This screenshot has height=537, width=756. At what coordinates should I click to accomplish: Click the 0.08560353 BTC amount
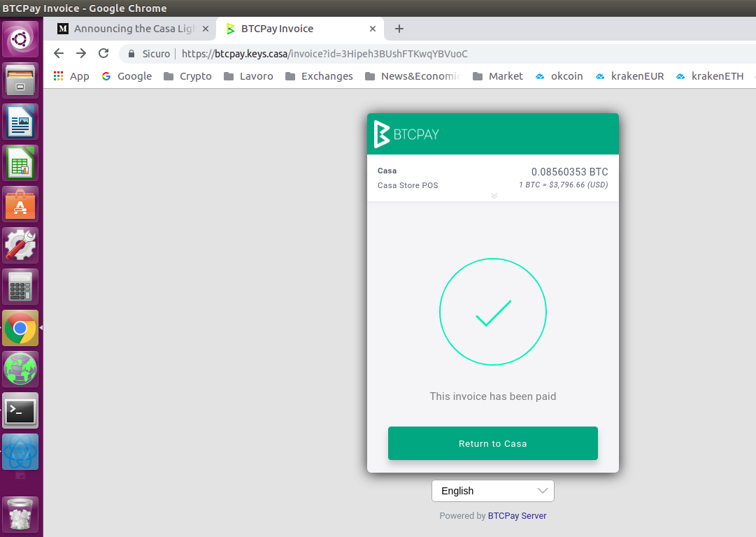click(x=569, y=172)
